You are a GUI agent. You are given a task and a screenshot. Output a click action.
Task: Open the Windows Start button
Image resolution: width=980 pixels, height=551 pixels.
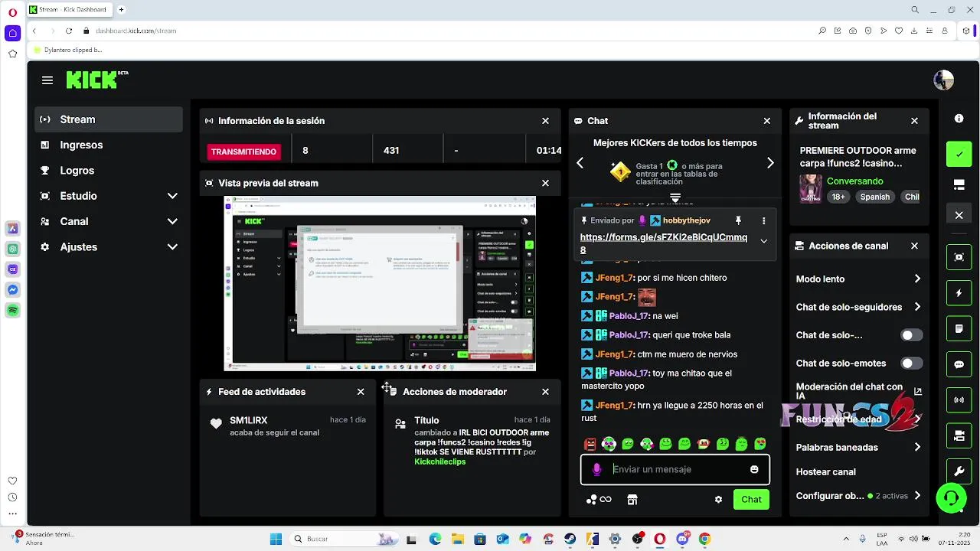(x=276, y=539)
